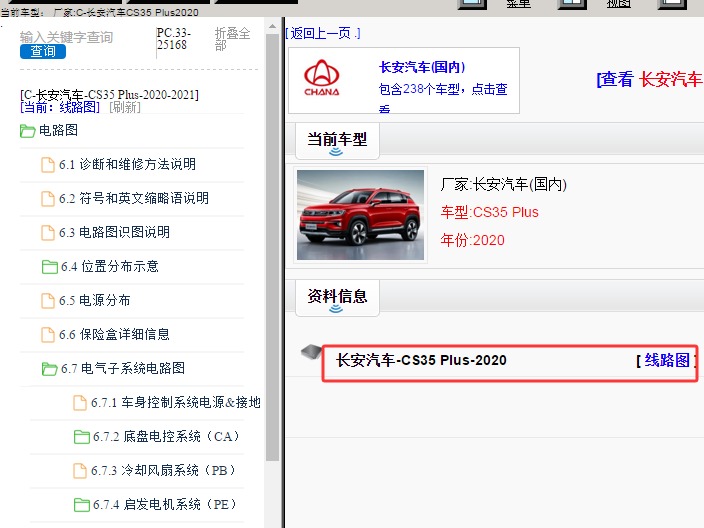
Task: Select 6.7.2 底盘电控系统（CA）label
Action: click(167, 436)
